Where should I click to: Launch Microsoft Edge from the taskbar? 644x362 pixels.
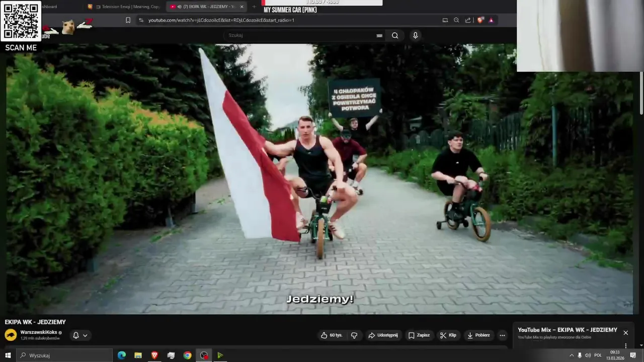121,355
